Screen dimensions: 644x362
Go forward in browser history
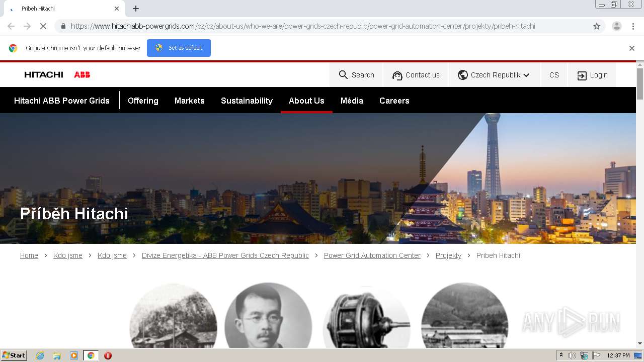pyautogui.click(x=27, y=26)
